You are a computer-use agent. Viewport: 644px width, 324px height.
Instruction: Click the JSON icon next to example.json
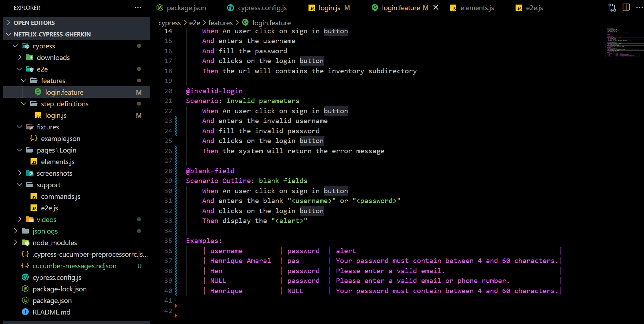(33, 139)
